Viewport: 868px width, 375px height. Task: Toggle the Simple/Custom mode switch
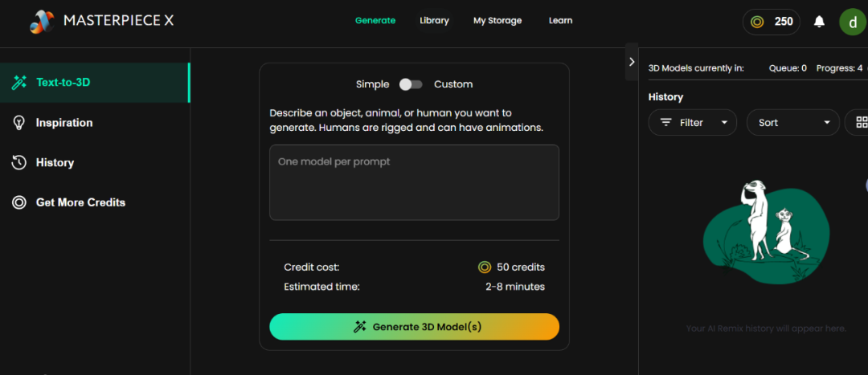point(411,84)
